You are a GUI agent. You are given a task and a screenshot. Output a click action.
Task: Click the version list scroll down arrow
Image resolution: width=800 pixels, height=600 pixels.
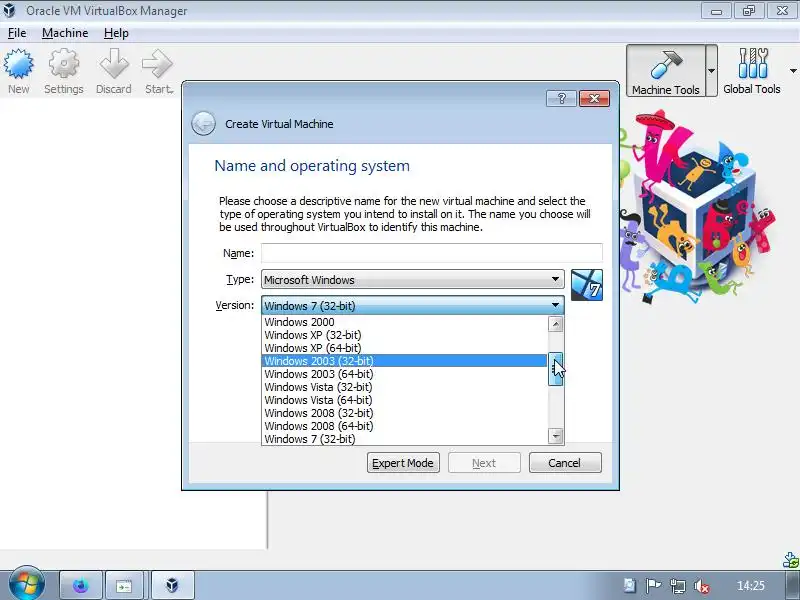click(x=556, y=436)
